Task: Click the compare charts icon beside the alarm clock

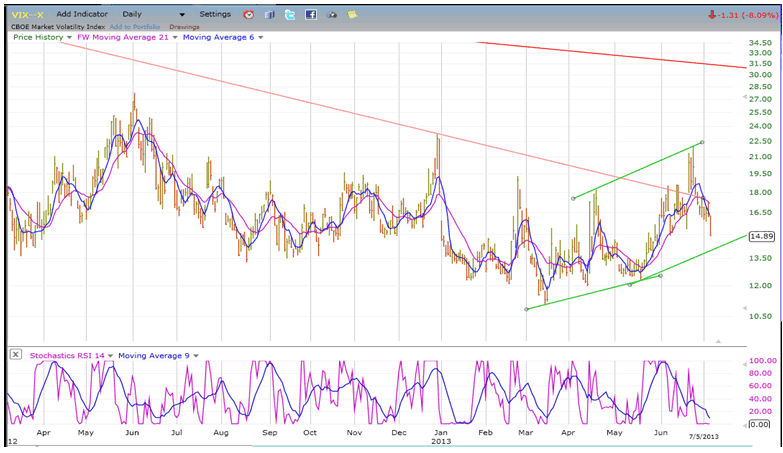Action: (x=270, y=15)
